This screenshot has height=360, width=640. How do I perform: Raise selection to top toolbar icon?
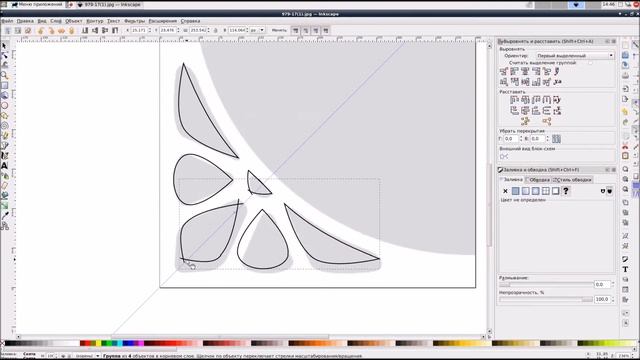pos(115,31)
